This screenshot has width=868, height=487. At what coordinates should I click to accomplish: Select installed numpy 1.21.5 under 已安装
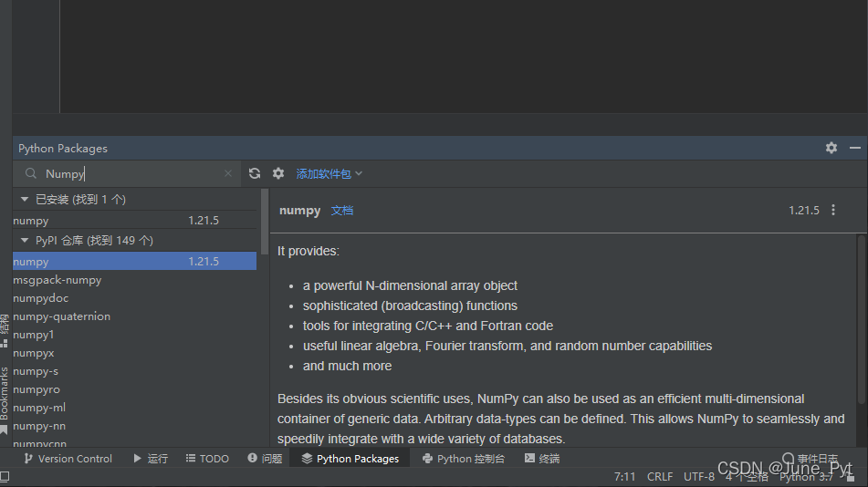point(134,221)
